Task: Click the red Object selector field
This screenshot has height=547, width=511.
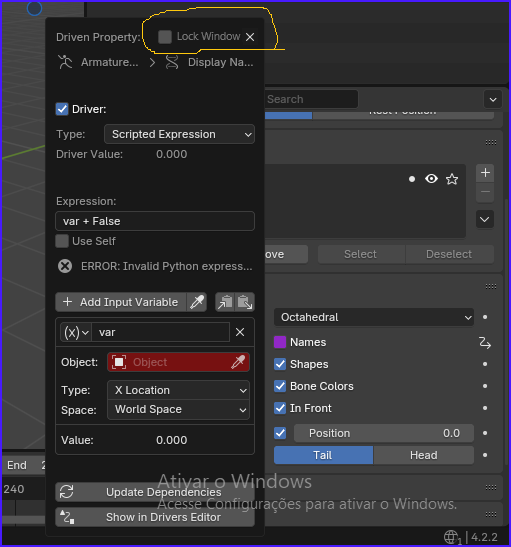Action: tap(178, 362)
